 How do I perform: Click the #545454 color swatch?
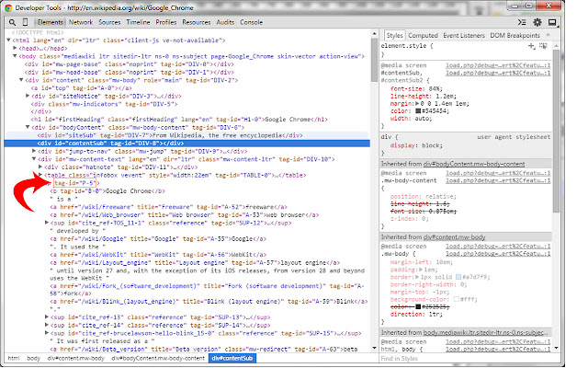[x=418, y=110]
